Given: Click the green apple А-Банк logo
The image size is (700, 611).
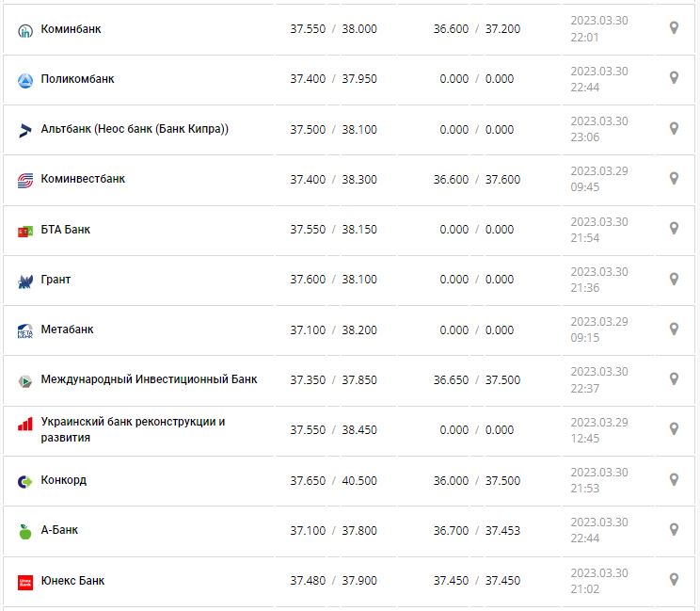Looking at the screenshot, I should (25, 531).
